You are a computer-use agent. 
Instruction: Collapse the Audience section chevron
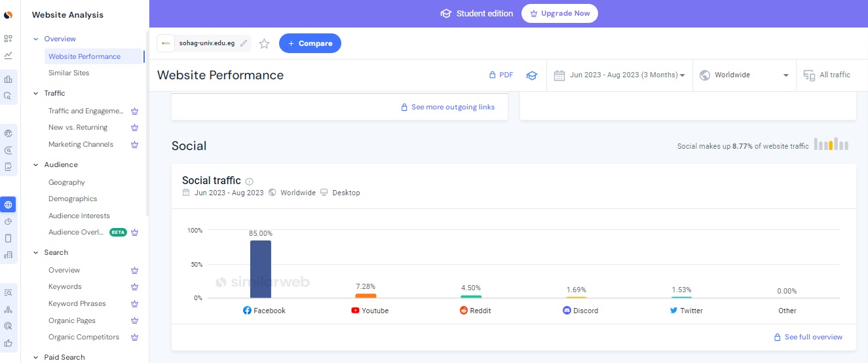(x=35, y=165)
